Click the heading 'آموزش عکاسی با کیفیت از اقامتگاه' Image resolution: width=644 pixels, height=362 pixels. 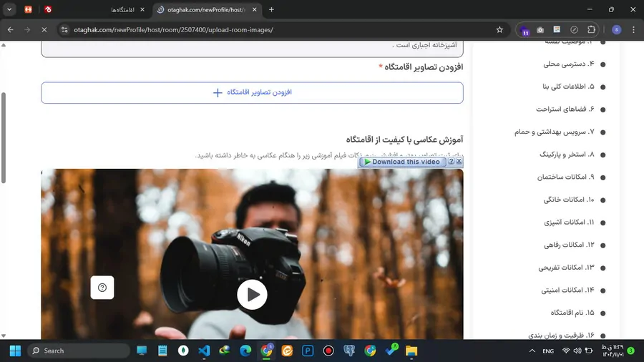point(404,140)
